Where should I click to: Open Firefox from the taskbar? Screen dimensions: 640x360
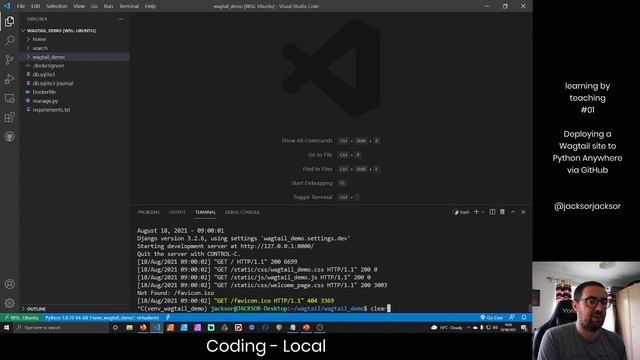tap(143, 327)
